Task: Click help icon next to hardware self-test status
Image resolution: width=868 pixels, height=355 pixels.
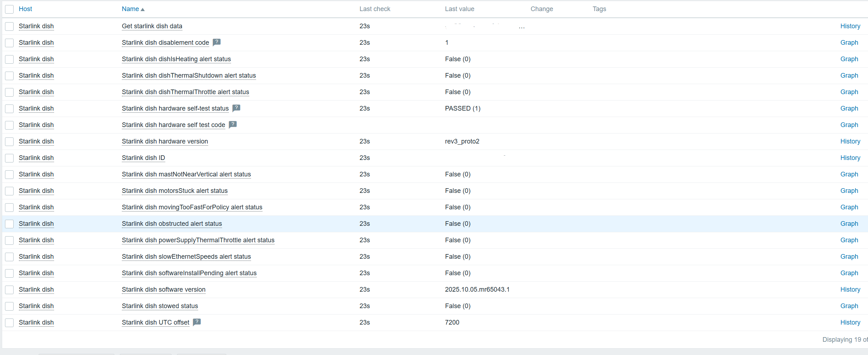Action: point(236,108)
